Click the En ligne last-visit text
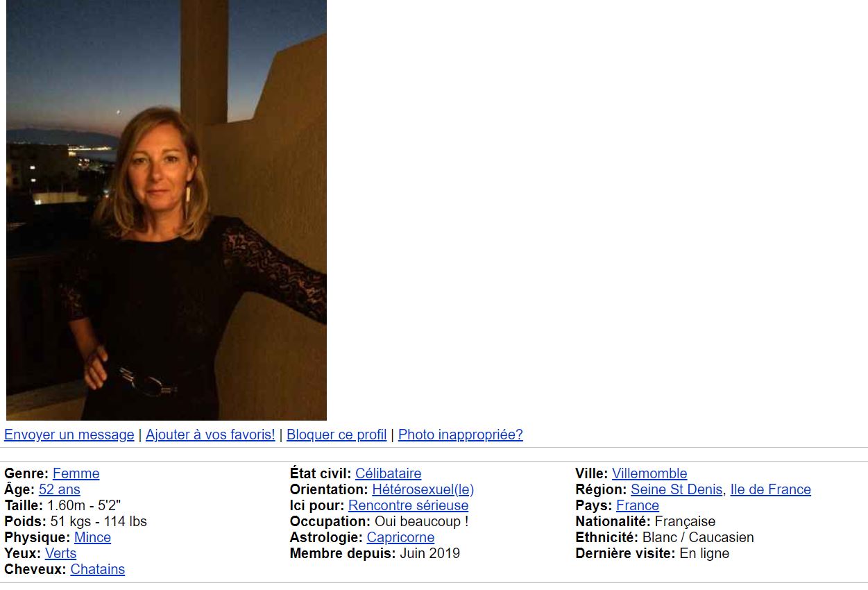Image resolution: width=868 pixels, height=590 pixels. [x=704, y=553]
